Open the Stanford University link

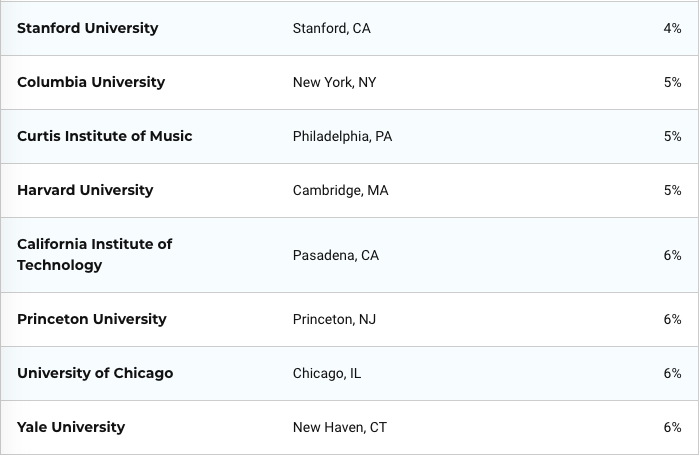tap(88, 28)
